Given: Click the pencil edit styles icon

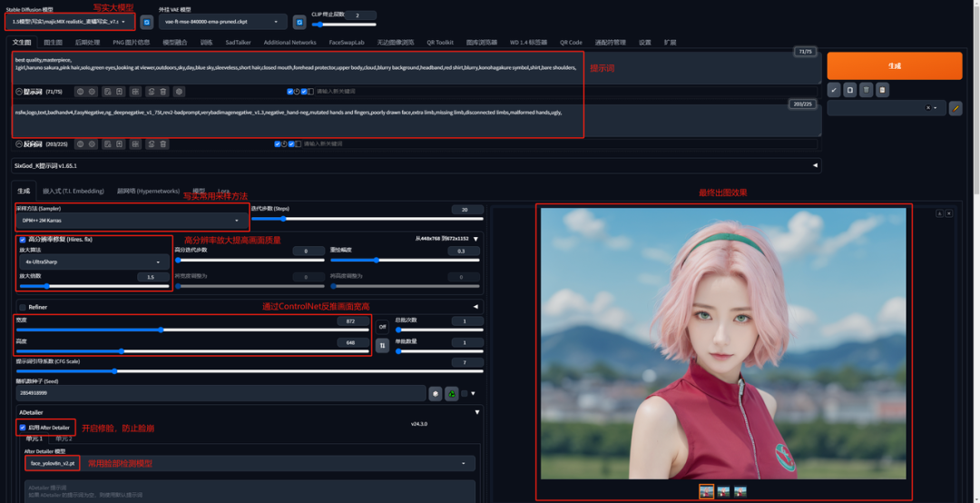Looking at the screenshot, I should [x=955, y=108].
